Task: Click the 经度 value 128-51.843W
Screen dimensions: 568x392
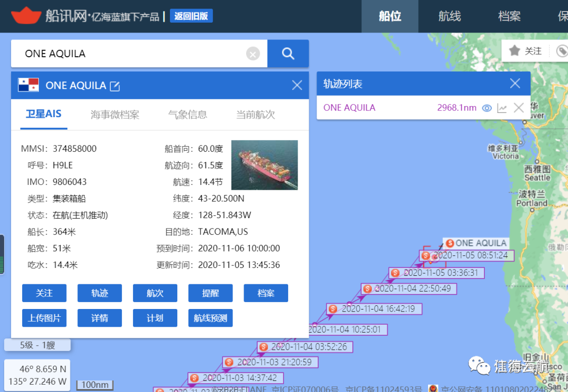Action: (x=225, y=215)
